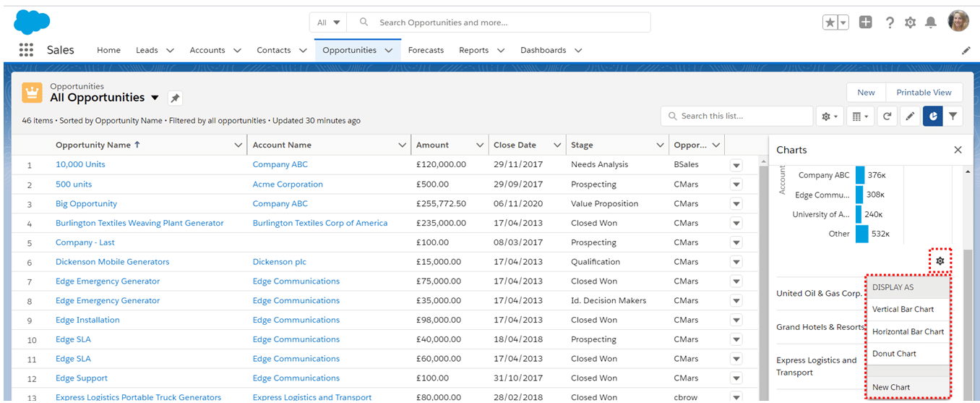980x403 pixels.
Task: Click the Printable View button
Action: pos(924,93)
